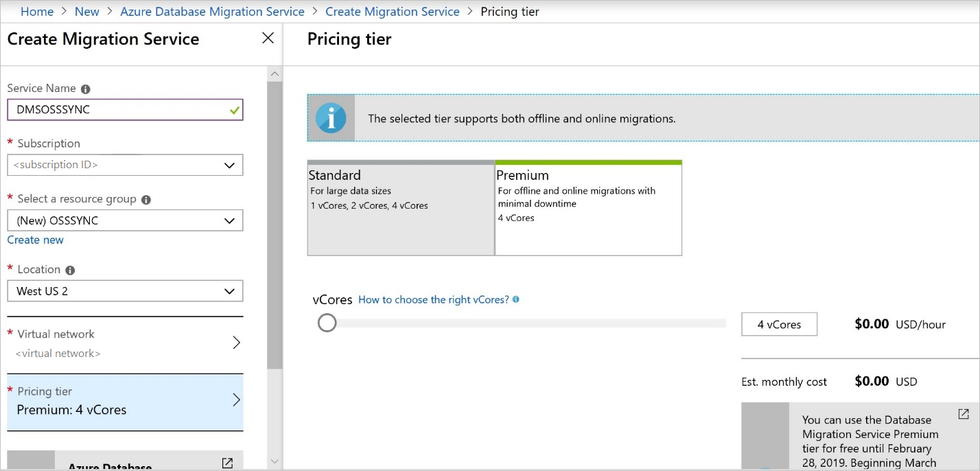Open external link icon on Azure Database card

[x=227, y=463]
